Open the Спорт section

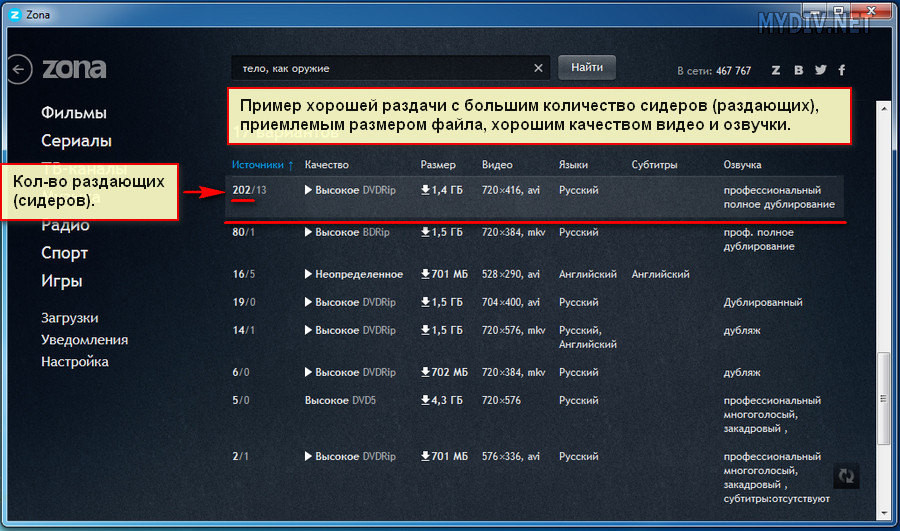point(64,253)
